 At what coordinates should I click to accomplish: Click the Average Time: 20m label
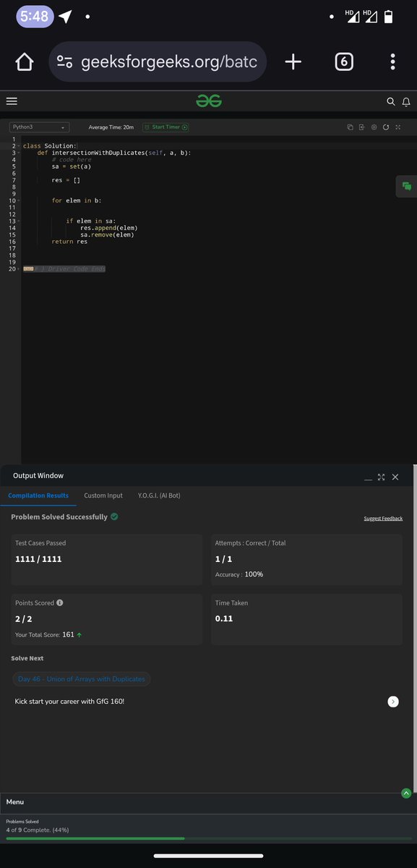pos(111,127)
